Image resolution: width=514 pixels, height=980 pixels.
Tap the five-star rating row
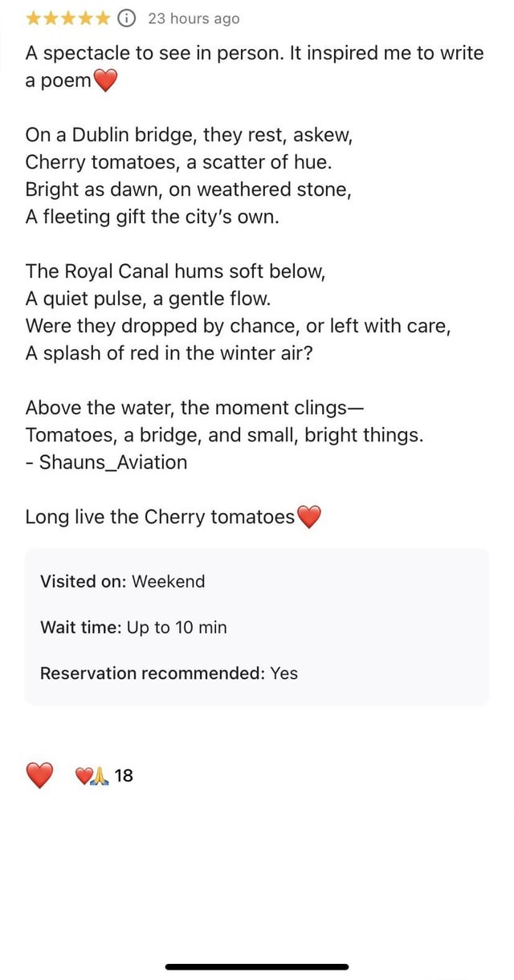[69, 18]
